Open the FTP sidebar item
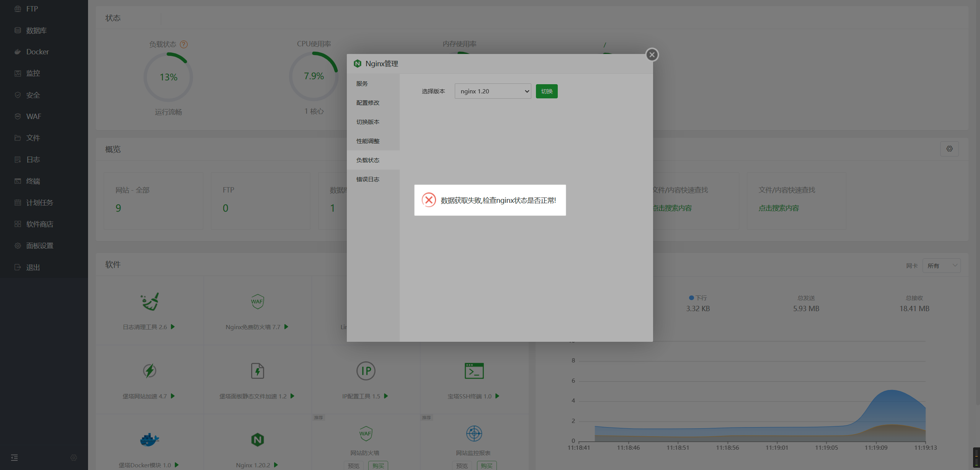Image resolution: width=980 pixels, height=470 pixels. 32,9
